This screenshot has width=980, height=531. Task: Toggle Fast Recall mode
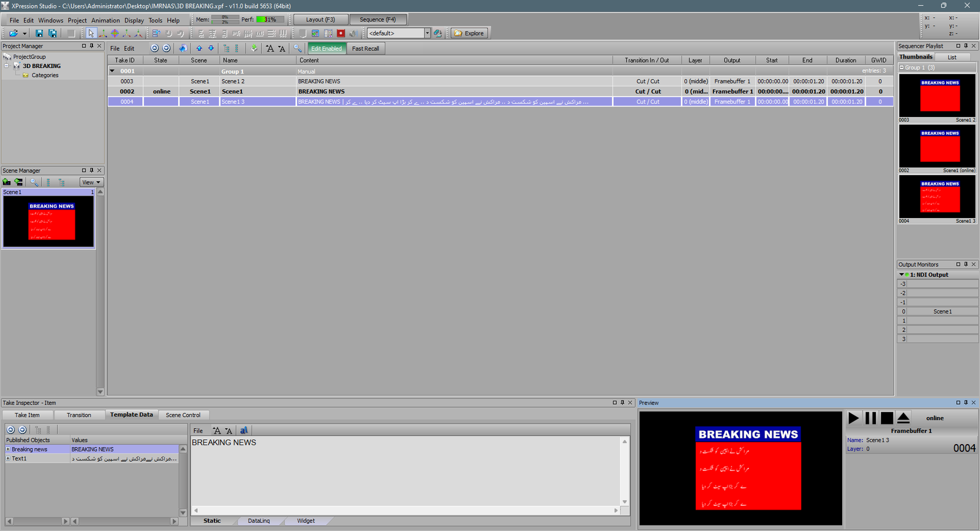[366, 48]
